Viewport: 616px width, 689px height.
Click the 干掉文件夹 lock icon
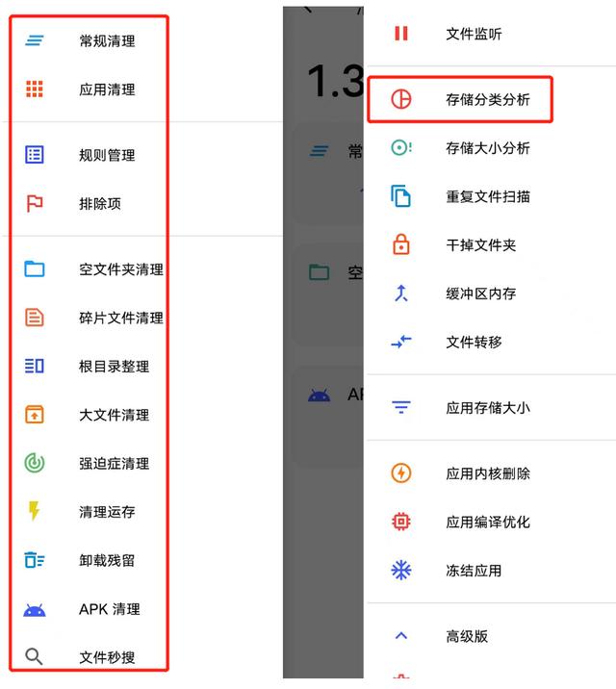coord(401,244)
